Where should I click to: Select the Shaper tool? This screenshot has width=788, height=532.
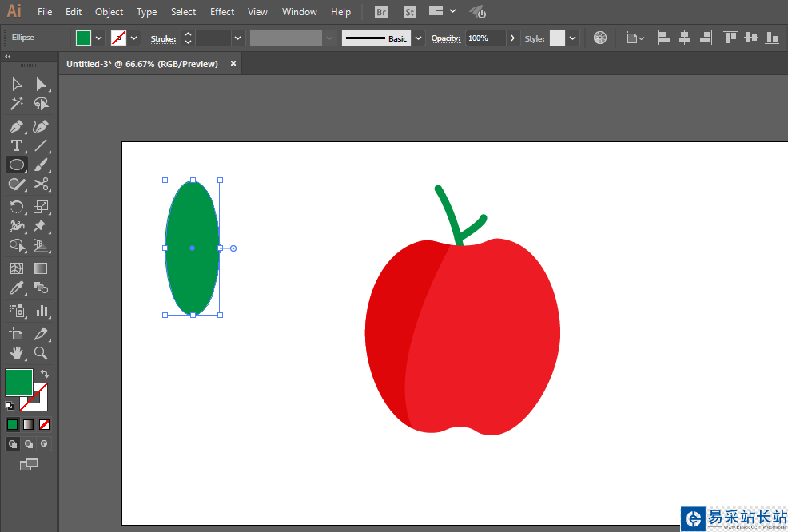coord(17,184)
